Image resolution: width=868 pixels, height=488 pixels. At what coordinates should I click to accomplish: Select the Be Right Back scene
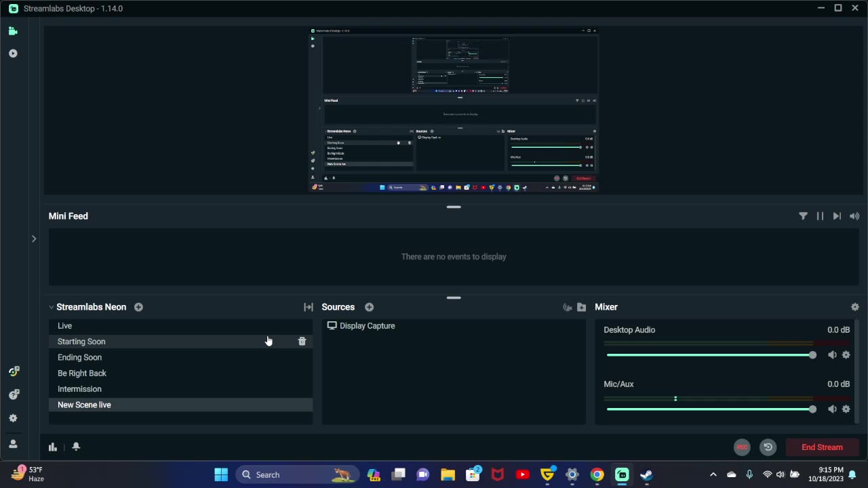(180, 373)
